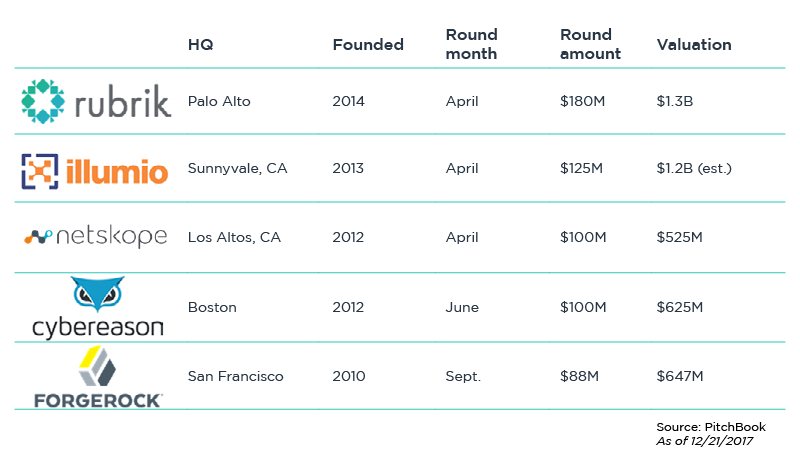The height and width of the screenshot is (450, 800).
Task: Click the ForgeRock logo
Action: (98, 377)
